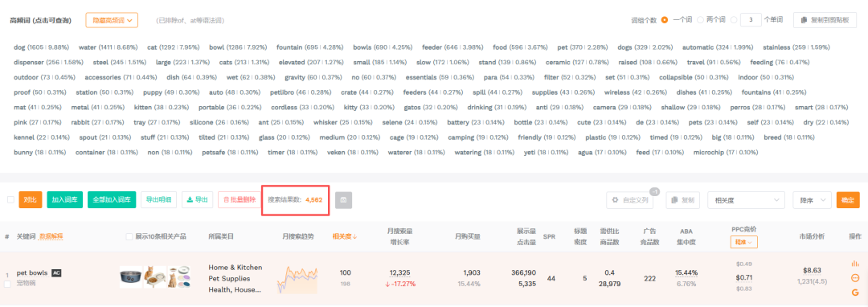Click the orange 确定 button

(848, 199)
